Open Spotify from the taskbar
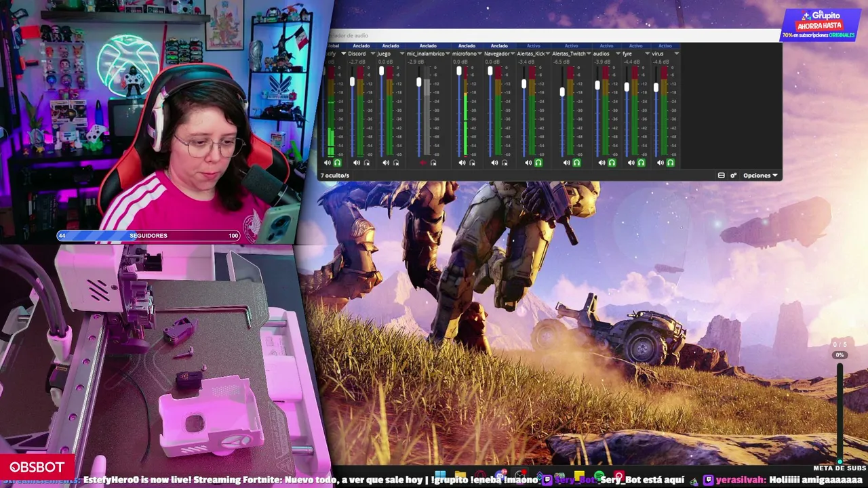 (x=599, y=476)
